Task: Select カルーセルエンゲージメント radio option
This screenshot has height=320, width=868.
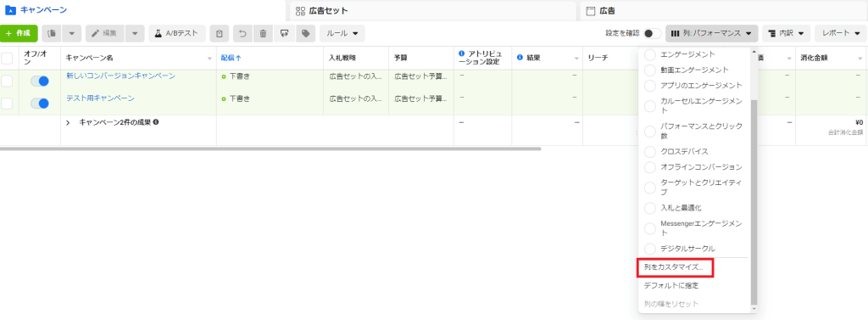Action: pyautogui.click(x=650, y=106)
